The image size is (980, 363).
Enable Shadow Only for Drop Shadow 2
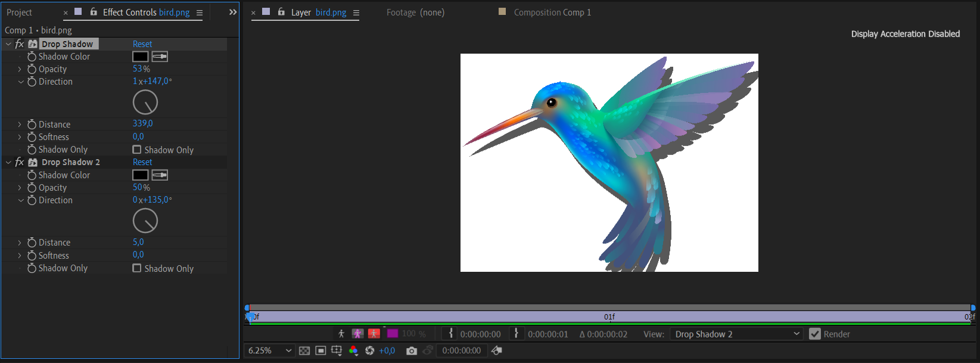137,268
